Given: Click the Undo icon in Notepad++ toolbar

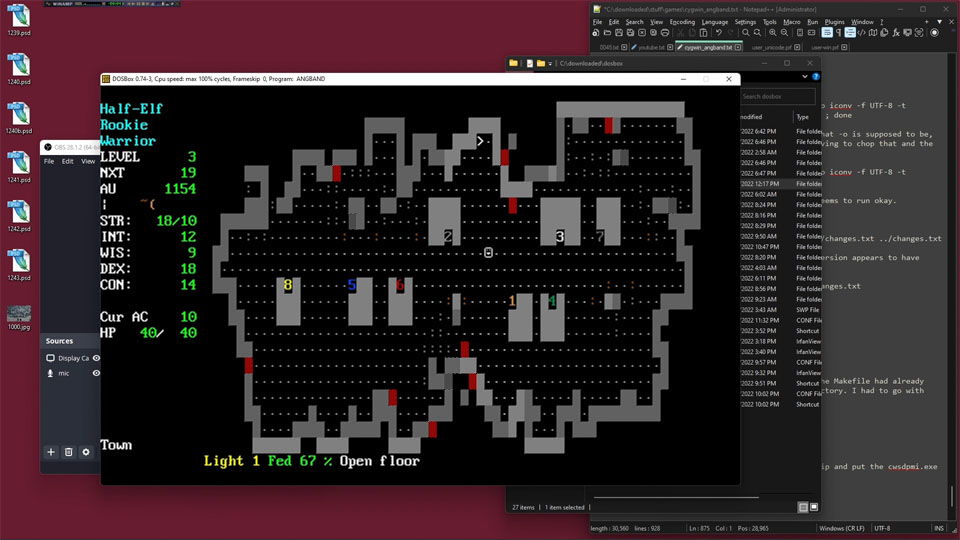Looking at the screenshot, I should pyautogui.click(x=719, y=33).
